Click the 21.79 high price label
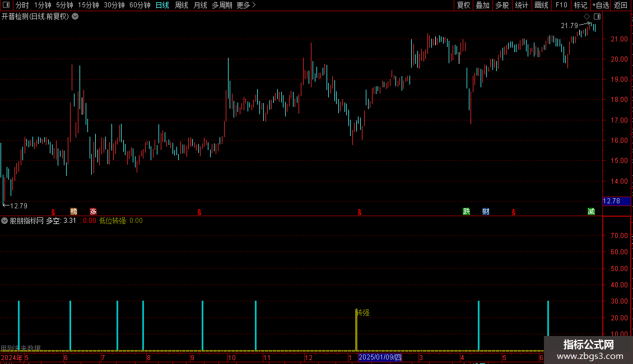 click(x=569, y=25)
